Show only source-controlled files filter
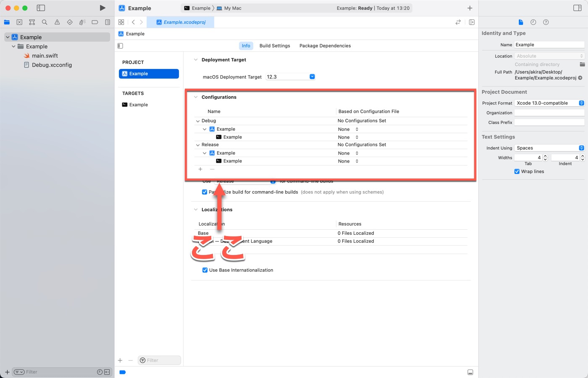This screenshot has height=378, width=588. 107,372
